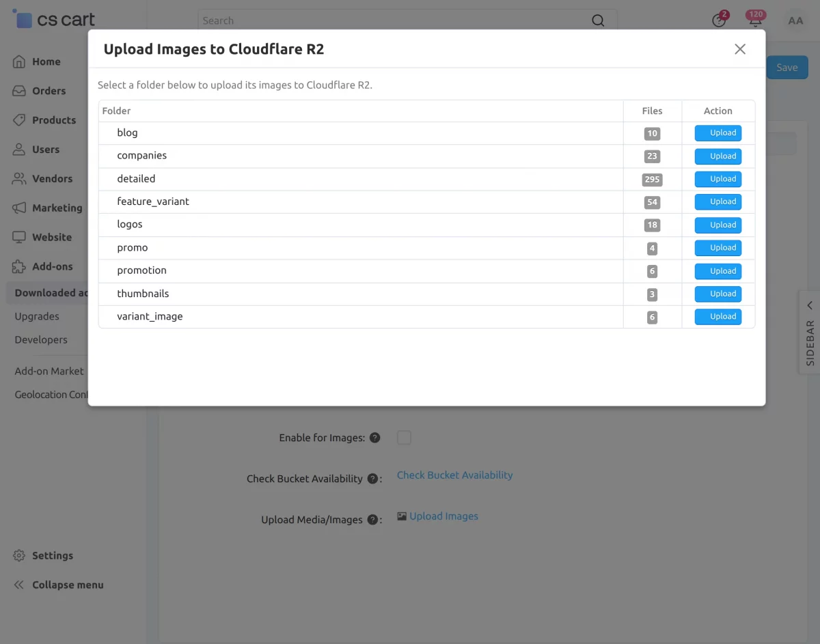820x644 pixels.
Task: Click the 295 files count badge
Action: (x=652, y=180)
